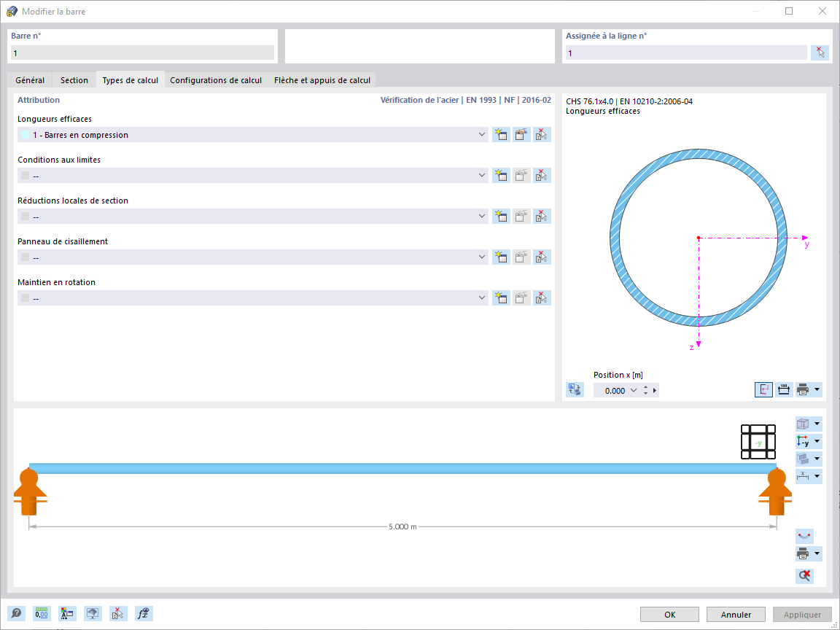
Task: Click Vérification de l'acier EN 1993 text
Action: [x=465, y=100]
